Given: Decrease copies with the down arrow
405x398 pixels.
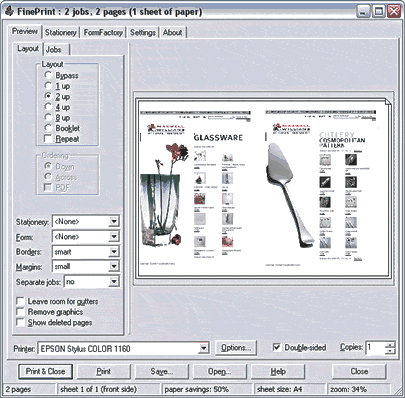Looking at the screenshot, I should [390, 351].
